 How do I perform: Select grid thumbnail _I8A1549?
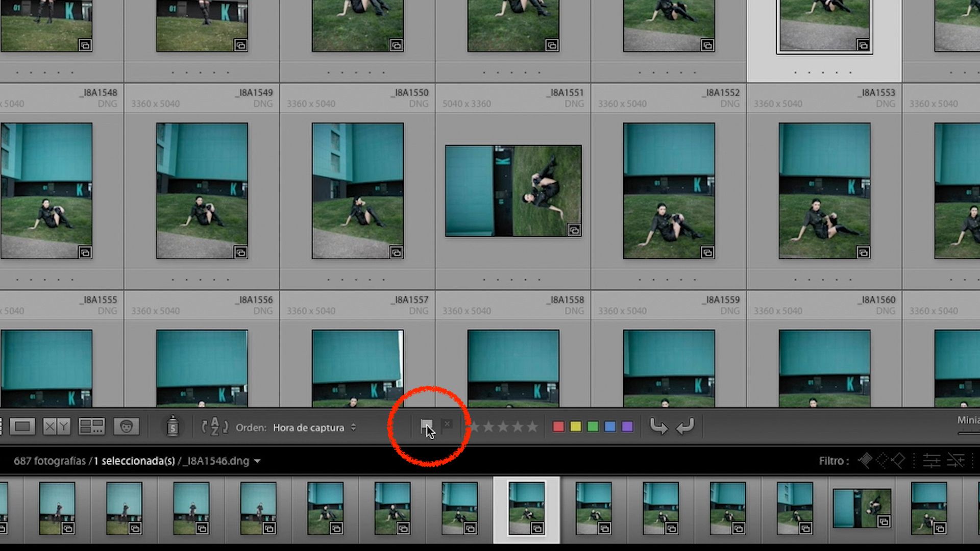coord(202,191)
